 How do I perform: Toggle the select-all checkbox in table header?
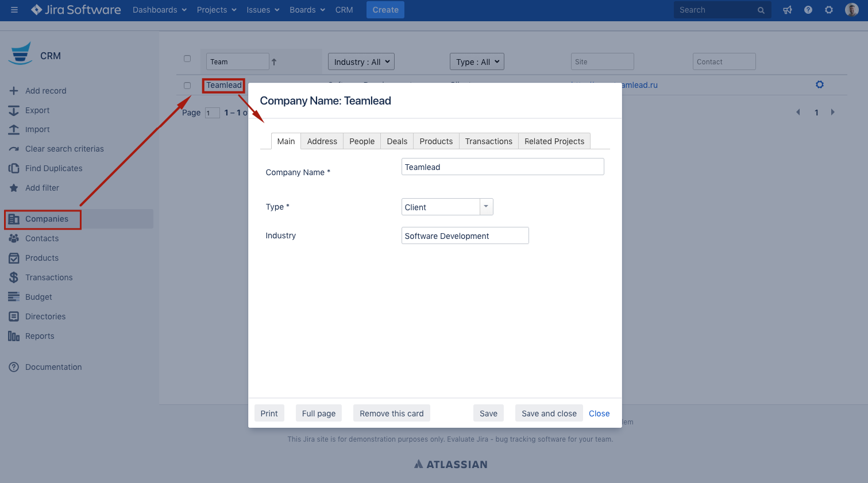point(187,59)
